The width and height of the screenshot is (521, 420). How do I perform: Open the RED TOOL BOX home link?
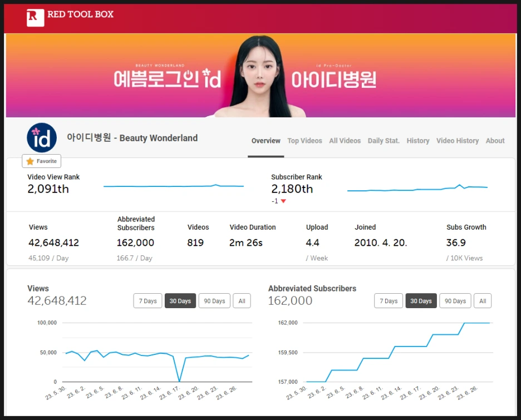pos(80,14)
